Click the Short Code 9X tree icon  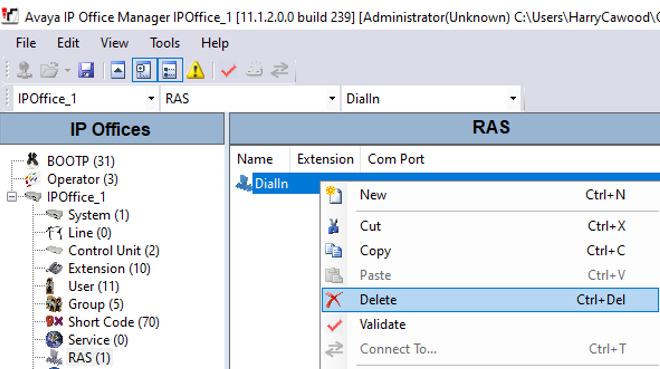pyautogui.click(x=54, y=322)
